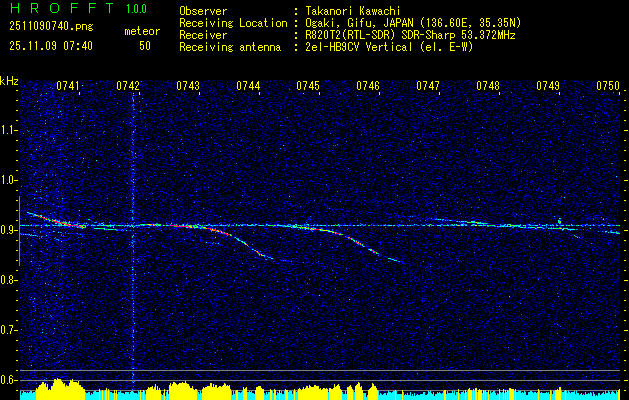This screenshot has width=629, height=400.
Task: Click frequency axis label 0.9
Action: 9,230
